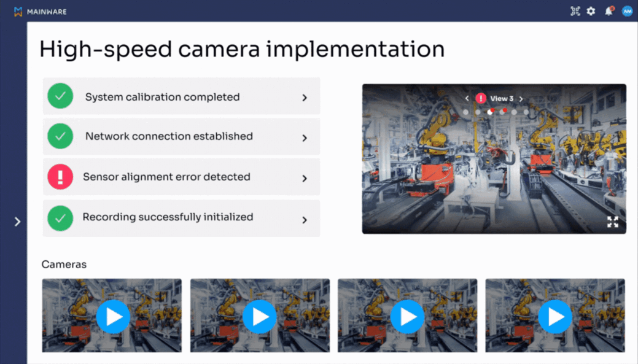Click the 'Network connection established' text
This screenshot has width=638, height=364.
coord(169,136)
